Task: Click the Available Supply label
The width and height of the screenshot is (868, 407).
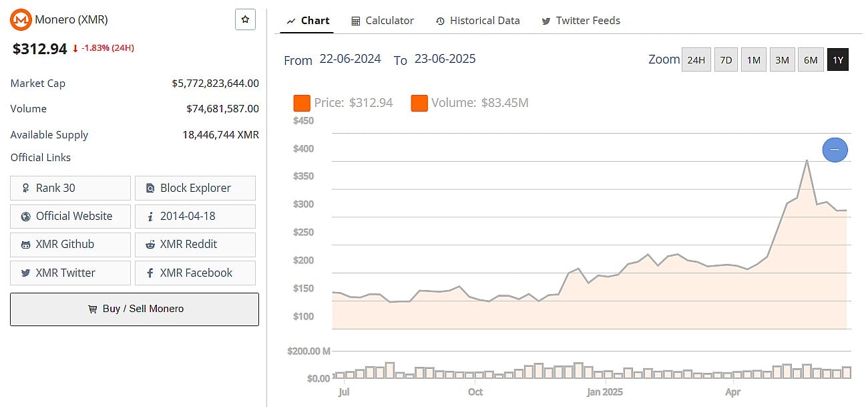Action: (x=49, y=134)
